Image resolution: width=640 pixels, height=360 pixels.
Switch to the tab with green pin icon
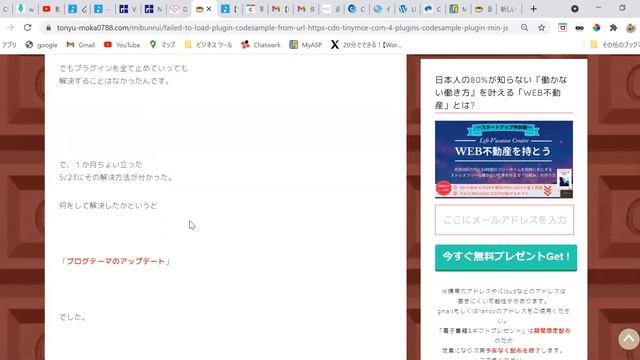point(25,9)
